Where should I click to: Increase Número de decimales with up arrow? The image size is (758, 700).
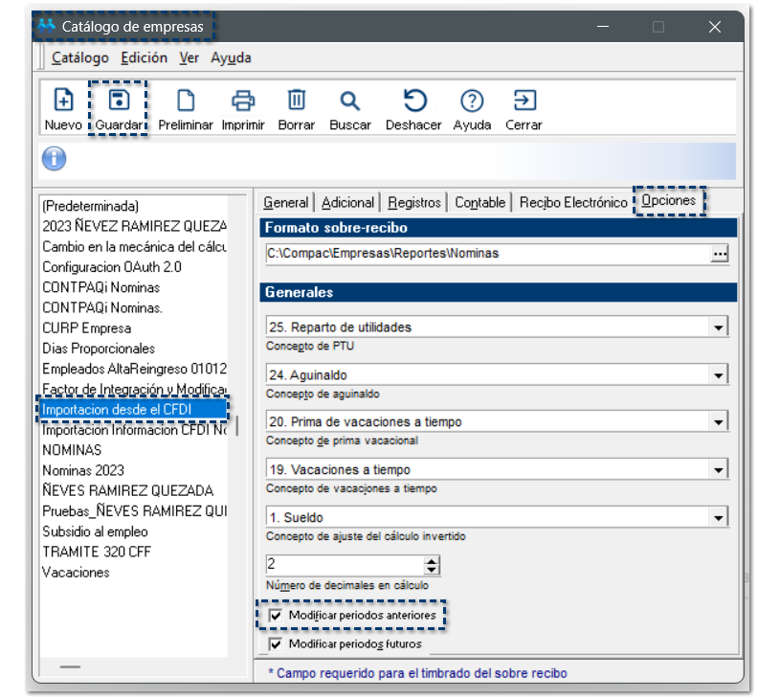pos(431,559)
